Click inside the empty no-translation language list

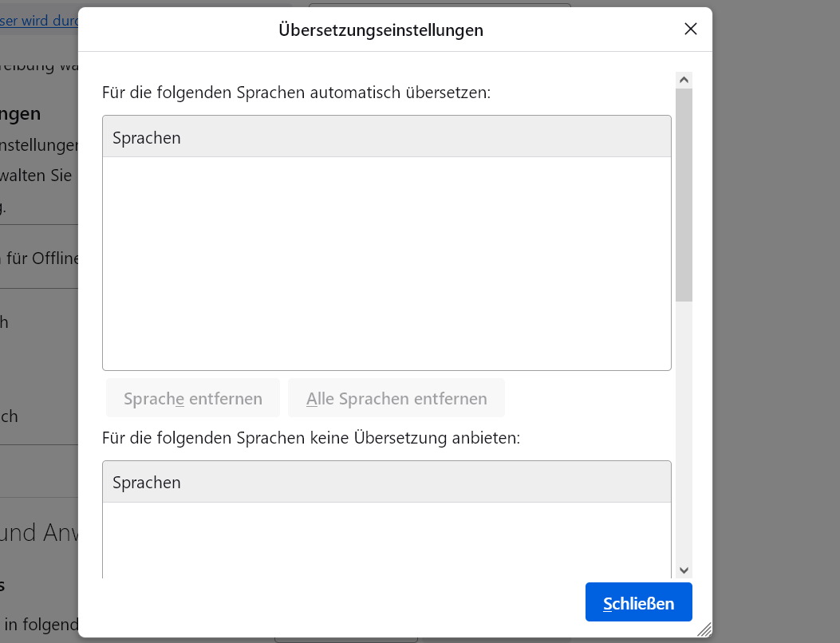(x=386, y=538)
